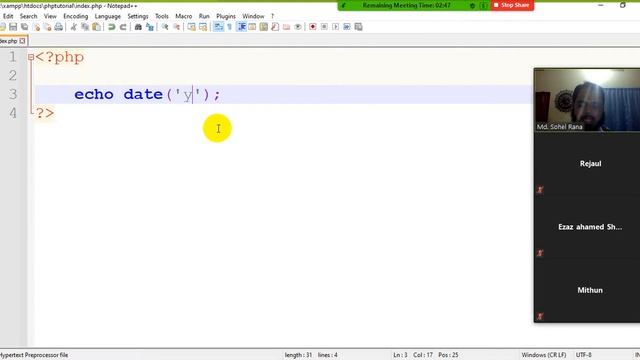This screenshot has height=360, width=640.
Task: Click line number 2 in margin
Action: [13, 76]
